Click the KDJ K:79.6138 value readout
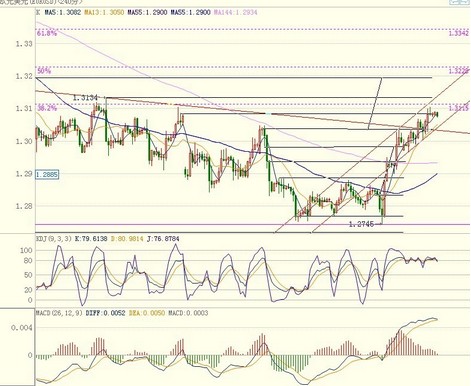This screenshot has width=471, height=386. (91, 239)
